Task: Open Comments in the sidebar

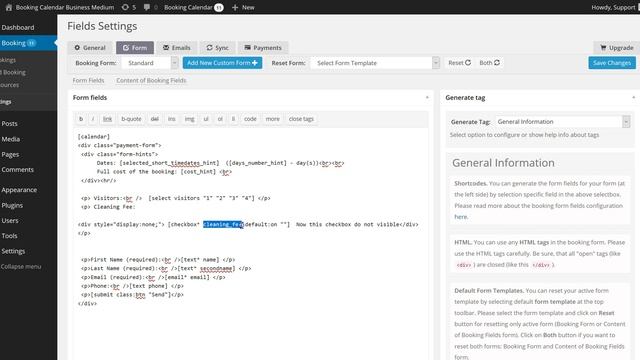Action: [18, 169]
